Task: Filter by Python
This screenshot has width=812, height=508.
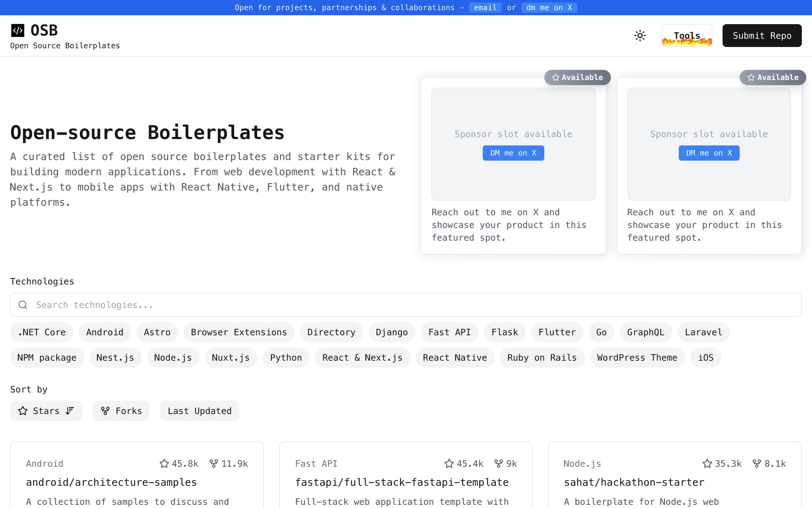Action: 286,358
